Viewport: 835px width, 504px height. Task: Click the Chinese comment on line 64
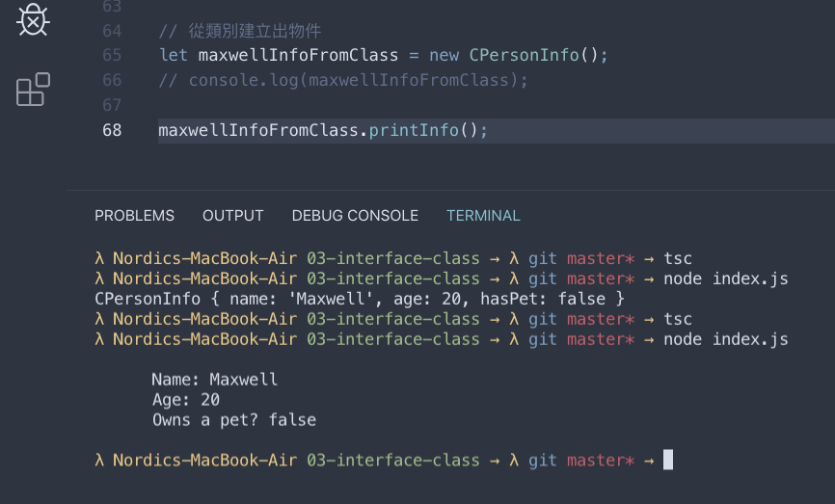click(x=240, y=31)
